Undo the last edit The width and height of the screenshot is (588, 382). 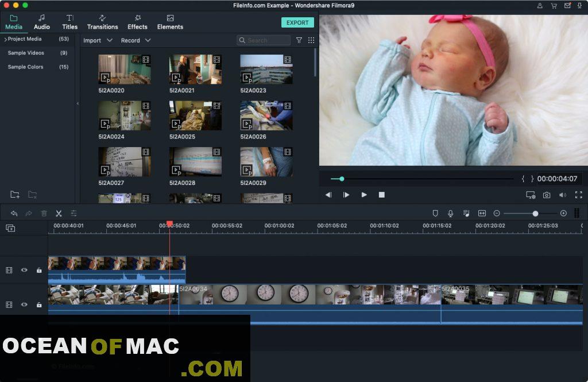(x=14, y=213)
